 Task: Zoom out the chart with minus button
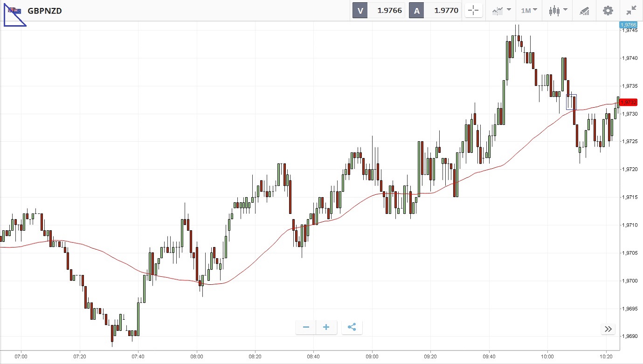(306, 327)
